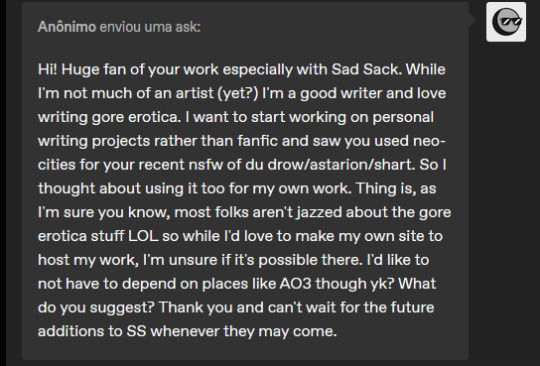Click the speech bubble pointer beside avatar

472,20
